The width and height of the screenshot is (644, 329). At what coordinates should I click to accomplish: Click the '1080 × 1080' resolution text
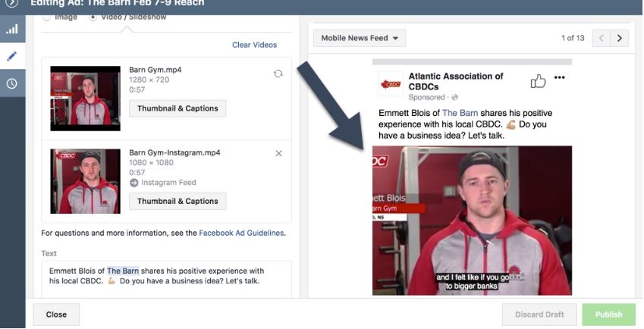coord(151,163)
